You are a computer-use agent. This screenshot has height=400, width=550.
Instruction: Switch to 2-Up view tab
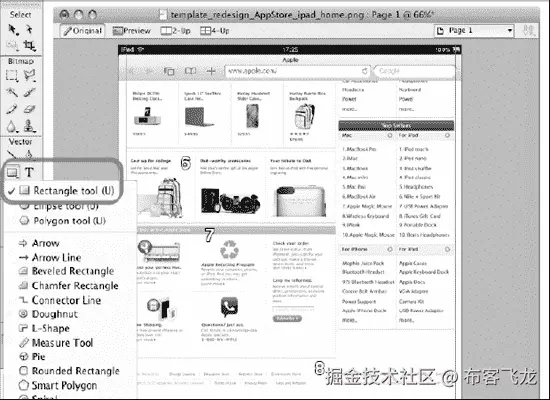click(175, 31)
